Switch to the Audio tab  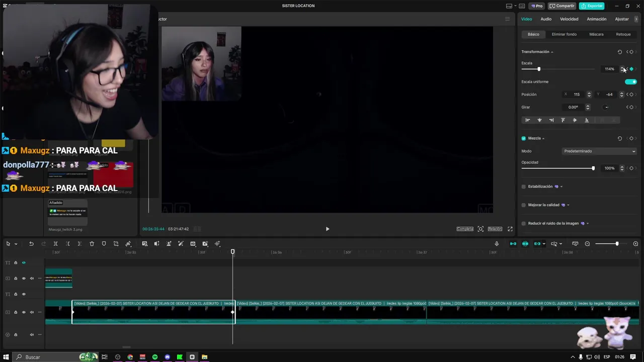tap(546, 19)
